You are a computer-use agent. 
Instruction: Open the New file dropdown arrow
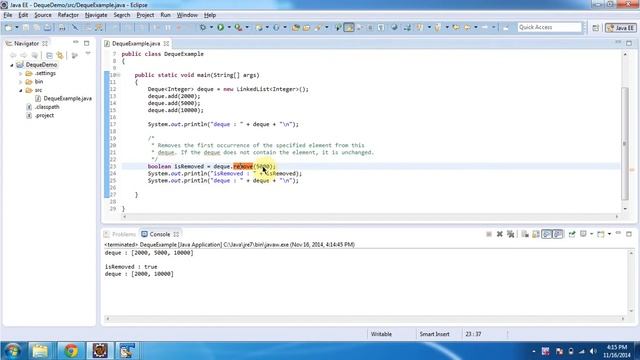(x=17, y=27)
